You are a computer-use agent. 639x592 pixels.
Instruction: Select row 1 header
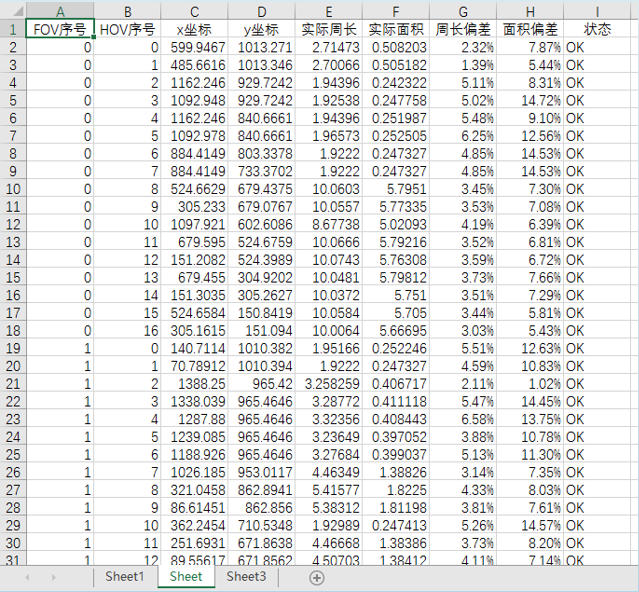click(x=13, y=29)
